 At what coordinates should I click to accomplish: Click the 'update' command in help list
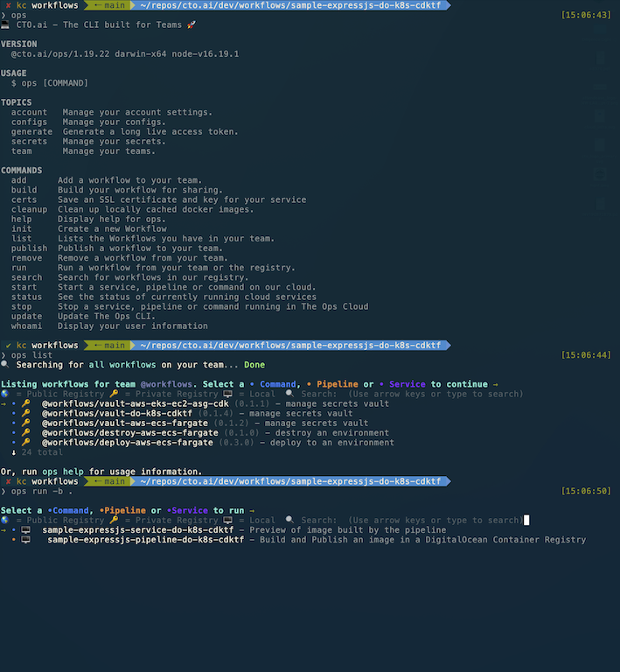coord(26,316)
